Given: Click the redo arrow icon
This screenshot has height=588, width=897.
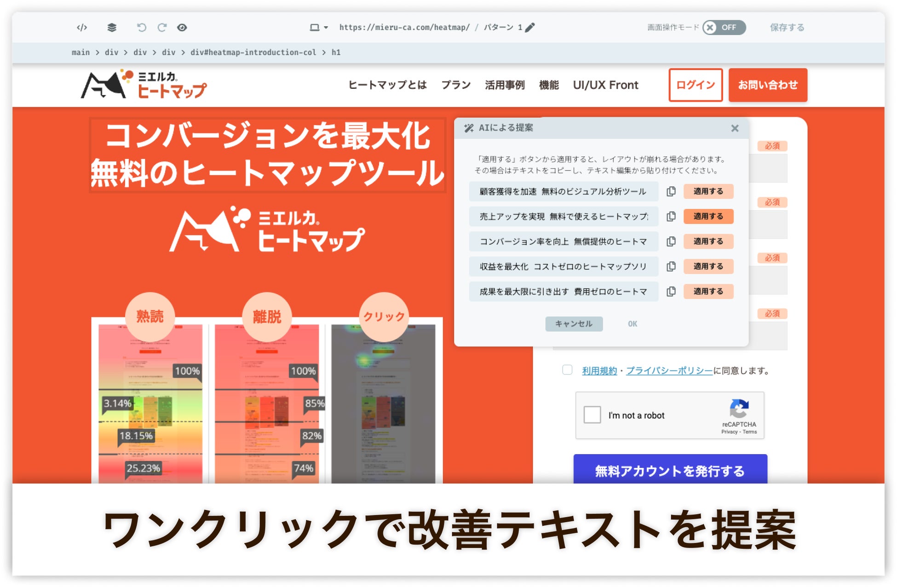Looking at the screenshot, I should click(162, 28).
